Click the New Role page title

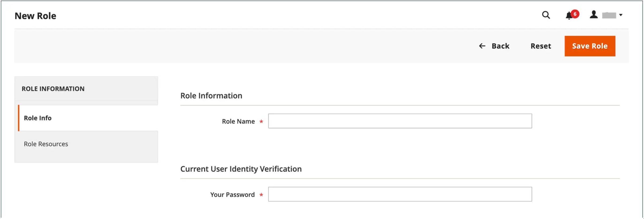[35, 16]
